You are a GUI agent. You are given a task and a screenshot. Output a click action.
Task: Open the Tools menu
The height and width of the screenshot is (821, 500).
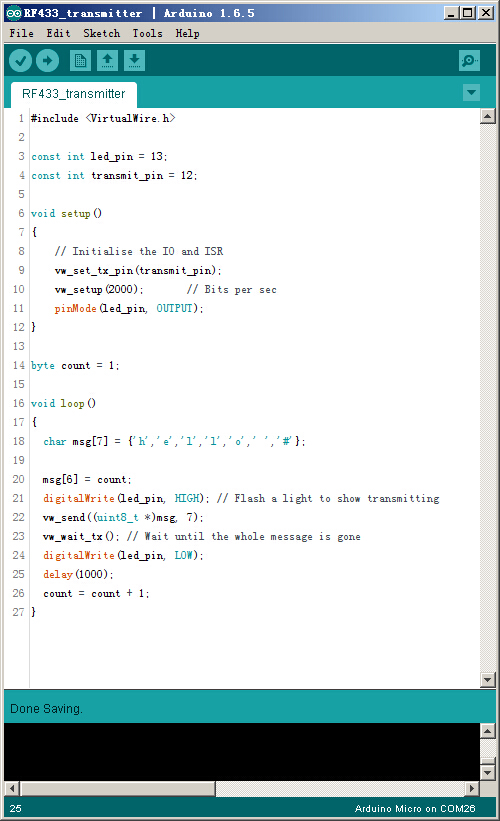(x=147, y=34)
